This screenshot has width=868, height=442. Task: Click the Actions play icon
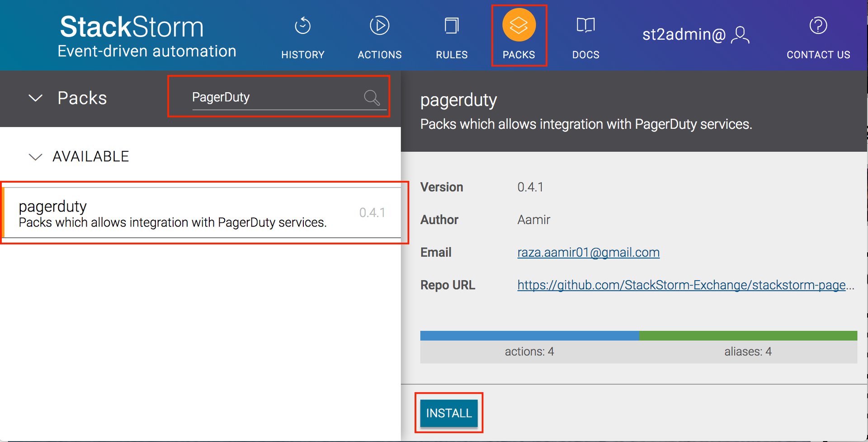coord(379,26)
